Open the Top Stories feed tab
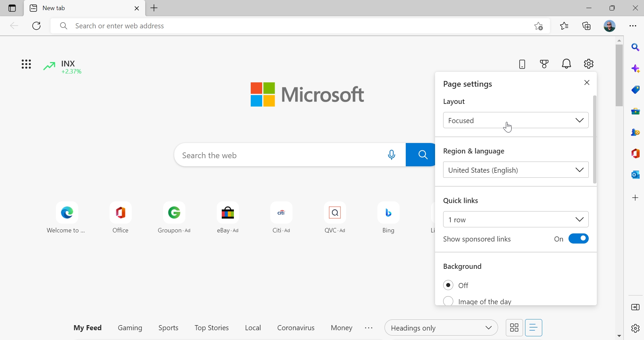 tap(212, 328)
